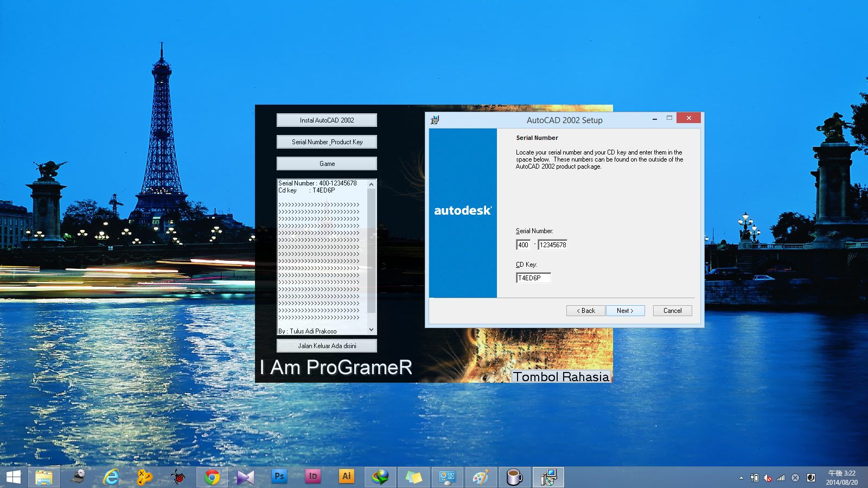868x488 pixels.
Task: Click the Serial Number_Product Key button
Action: (x=327, y=142)
